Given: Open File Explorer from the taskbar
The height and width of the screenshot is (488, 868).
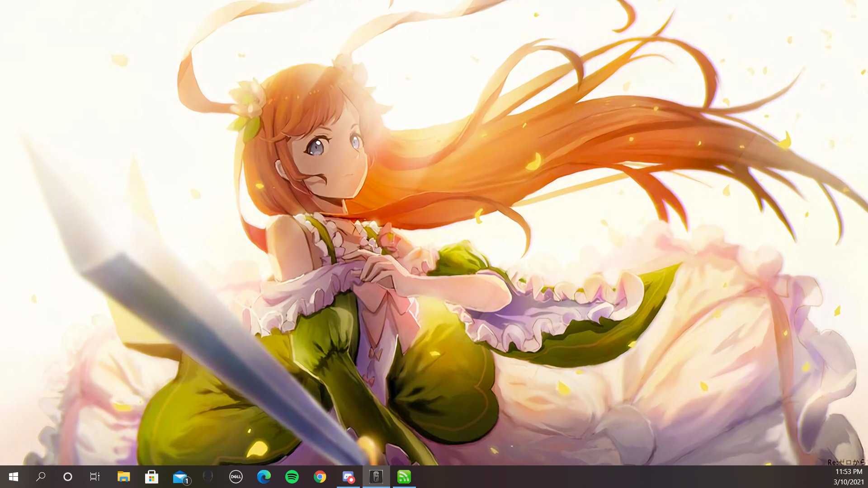Looking at the screenshot, I should pyautogui.click(x=123, y=477).
